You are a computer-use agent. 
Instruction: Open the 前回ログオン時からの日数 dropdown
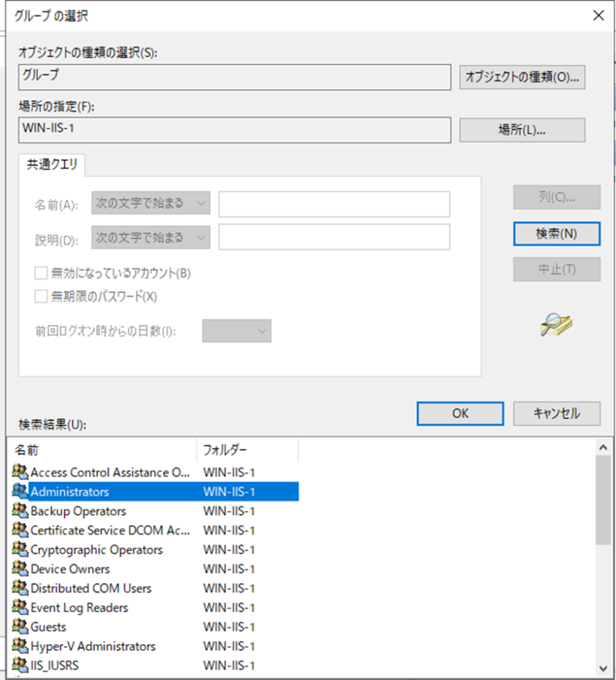(x=236, y=330)
